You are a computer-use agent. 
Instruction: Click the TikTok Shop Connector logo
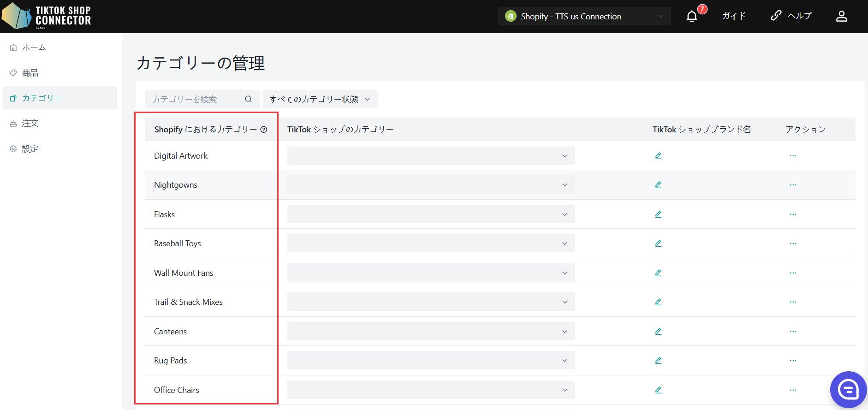tap(47, 17)
